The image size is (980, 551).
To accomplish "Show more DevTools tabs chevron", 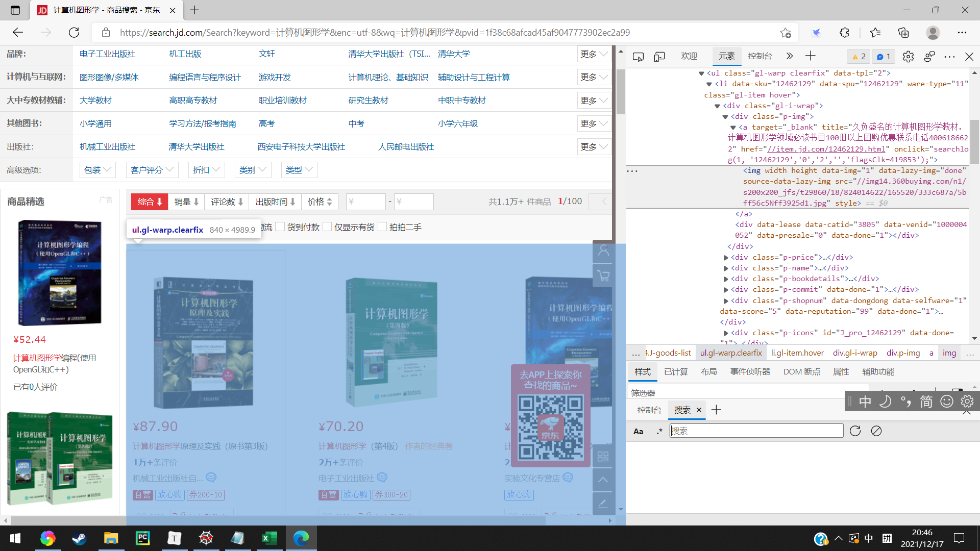I will (790, 56).
